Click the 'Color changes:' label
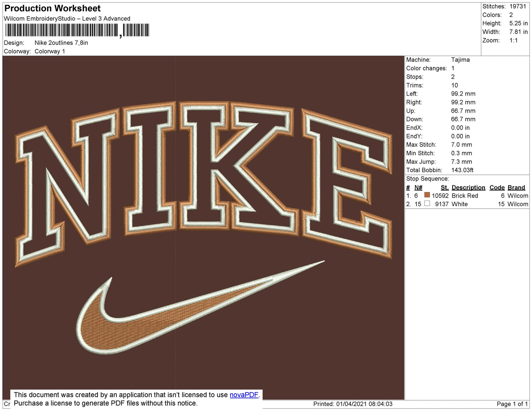 click(x=426, y=68)
